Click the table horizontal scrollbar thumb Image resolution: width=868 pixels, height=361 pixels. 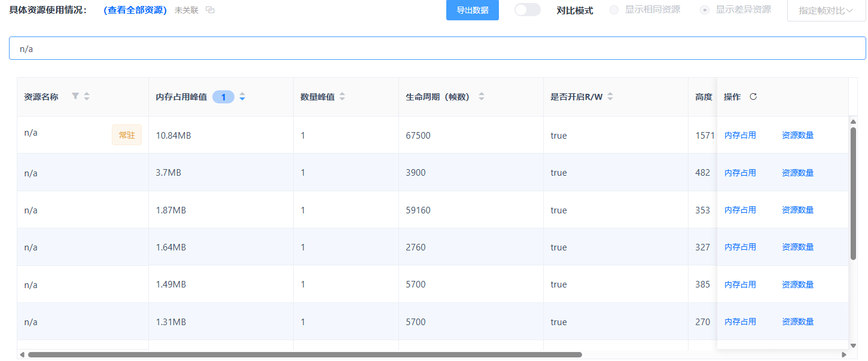tap(305, 354)
